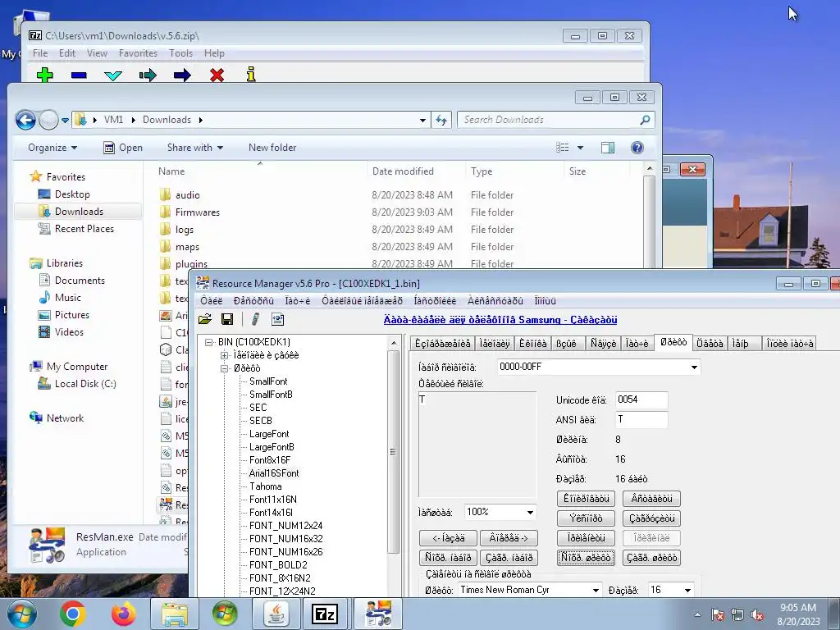Open the Windows Start button
Image resolution: width=840 pixels, height=630 pixels.
click(x=22, y=614)
